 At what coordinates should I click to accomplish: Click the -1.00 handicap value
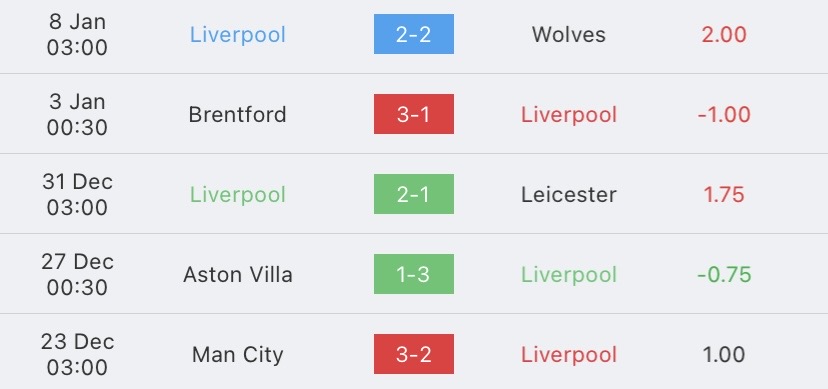[724, 115]
